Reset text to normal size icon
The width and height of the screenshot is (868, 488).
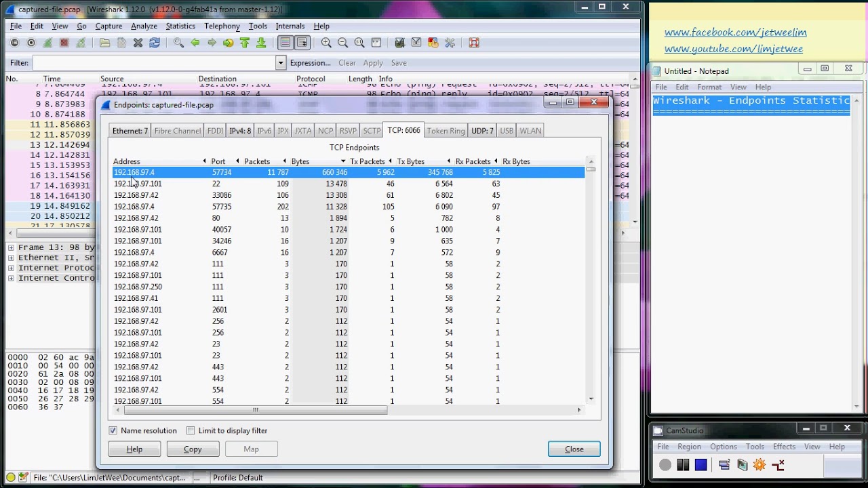[x=359, y=43]
